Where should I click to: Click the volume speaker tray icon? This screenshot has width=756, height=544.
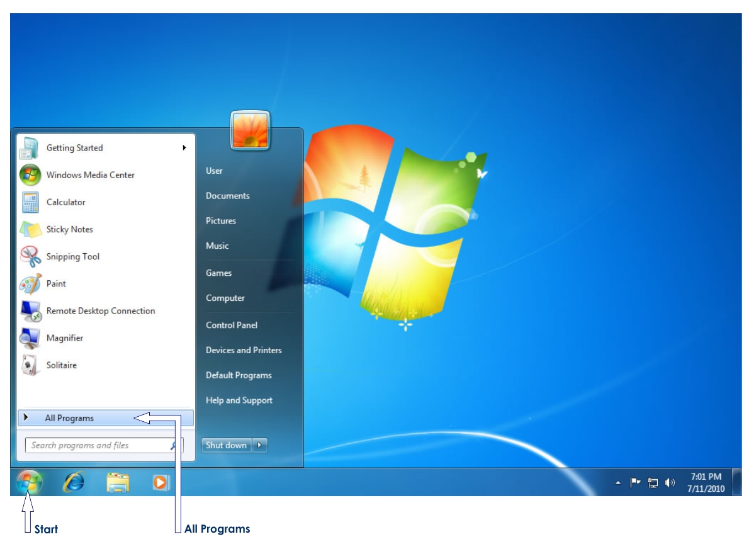coord(670,483)
